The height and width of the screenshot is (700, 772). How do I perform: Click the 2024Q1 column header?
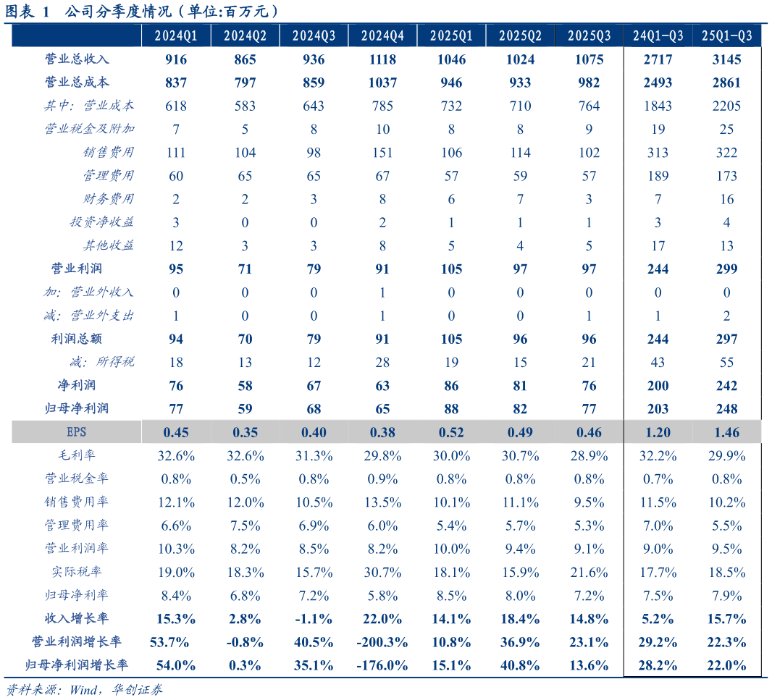tap(176, 35)
